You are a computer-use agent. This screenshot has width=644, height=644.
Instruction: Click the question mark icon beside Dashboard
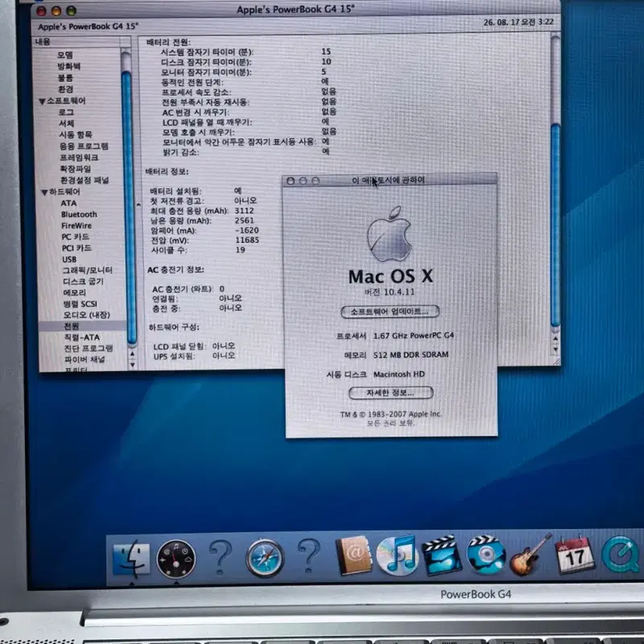coord(221,557)
